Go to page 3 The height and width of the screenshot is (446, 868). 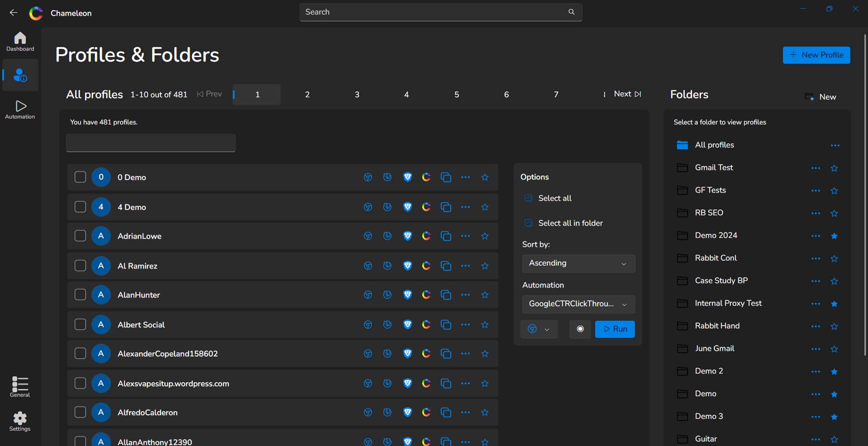(357, 94)
